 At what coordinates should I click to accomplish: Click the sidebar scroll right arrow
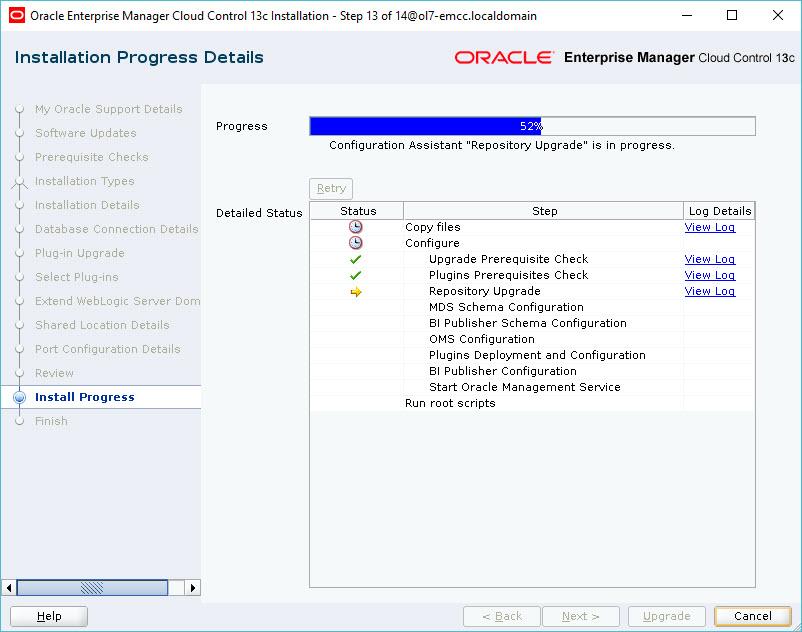click(193, 588)
